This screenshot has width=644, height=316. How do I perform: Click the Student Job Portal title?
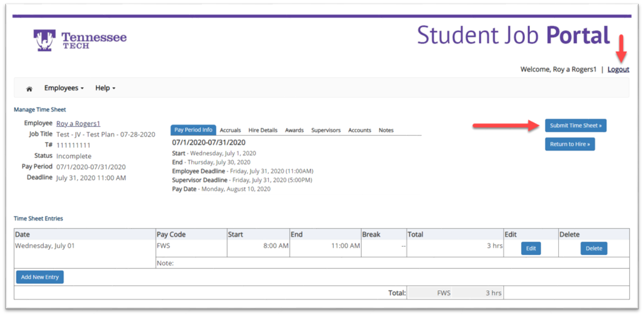(x=513, y=36)
